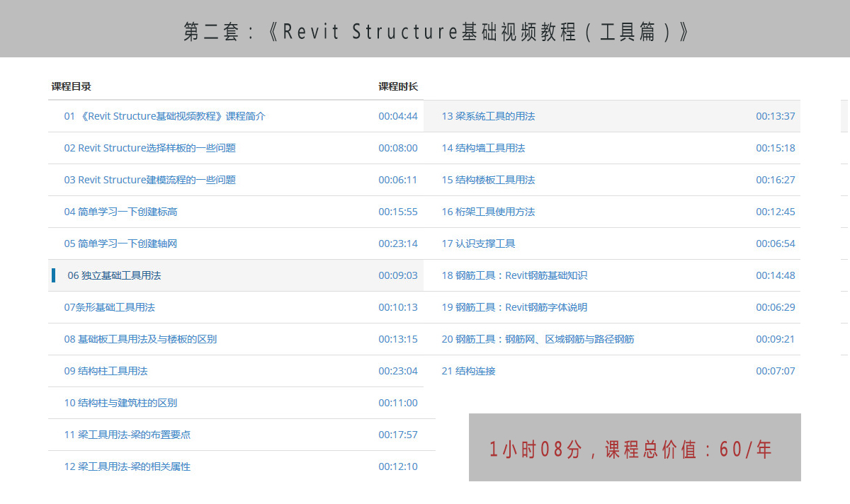
Task: Play lesson 20 钢筋网、区域钢筋与路径钢筋
Action: tap(538, 339)
